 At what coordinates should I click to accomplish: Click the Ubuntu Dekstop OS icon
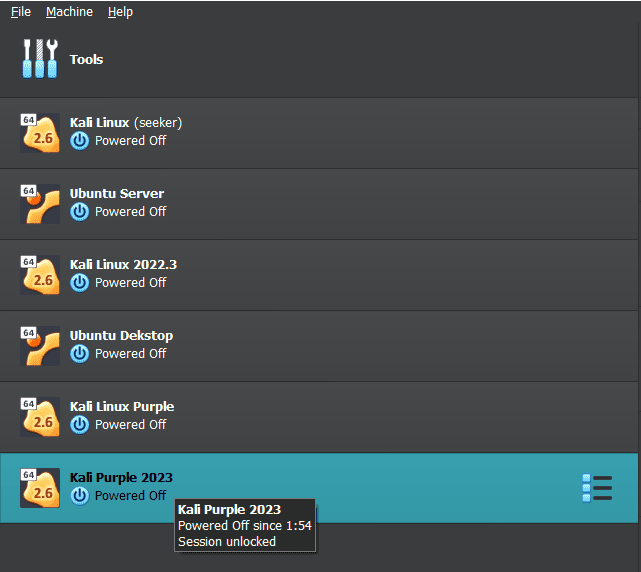[x=40, y=345]
